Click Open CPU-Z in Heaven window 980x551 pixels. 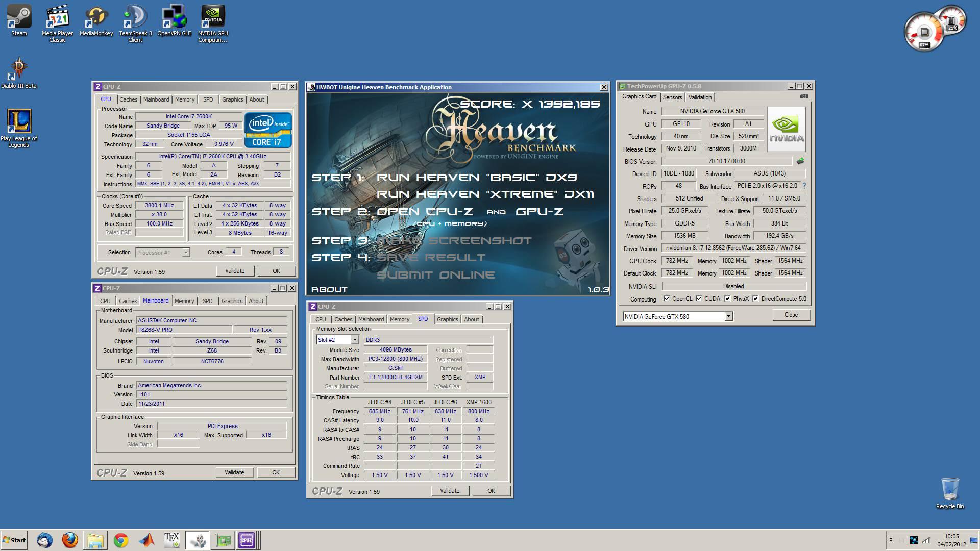point(425,212)
